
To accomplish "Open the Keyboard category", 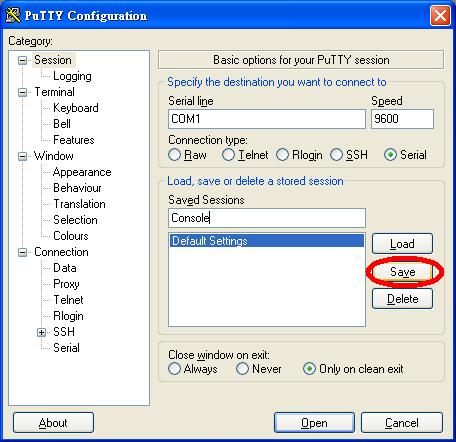I will point(76,108).
